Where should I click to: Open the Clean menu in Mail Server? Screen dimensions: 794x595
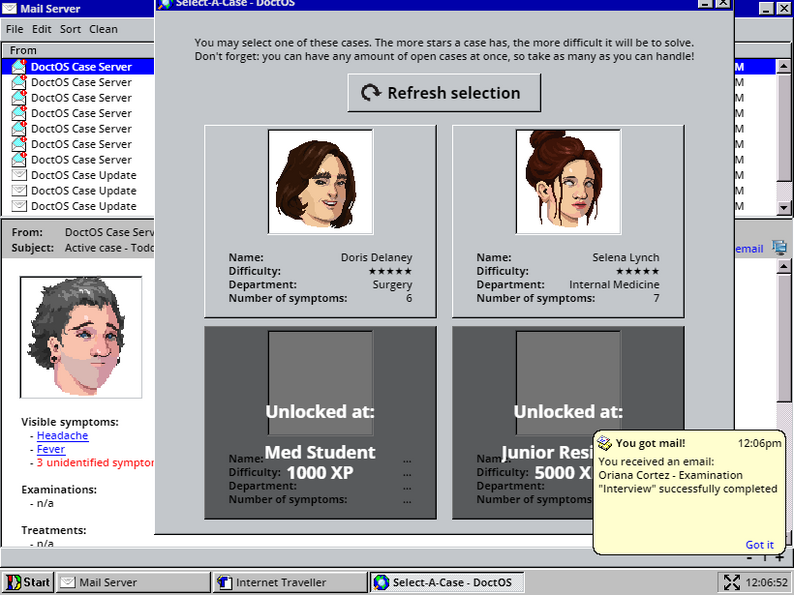point(103,29)
